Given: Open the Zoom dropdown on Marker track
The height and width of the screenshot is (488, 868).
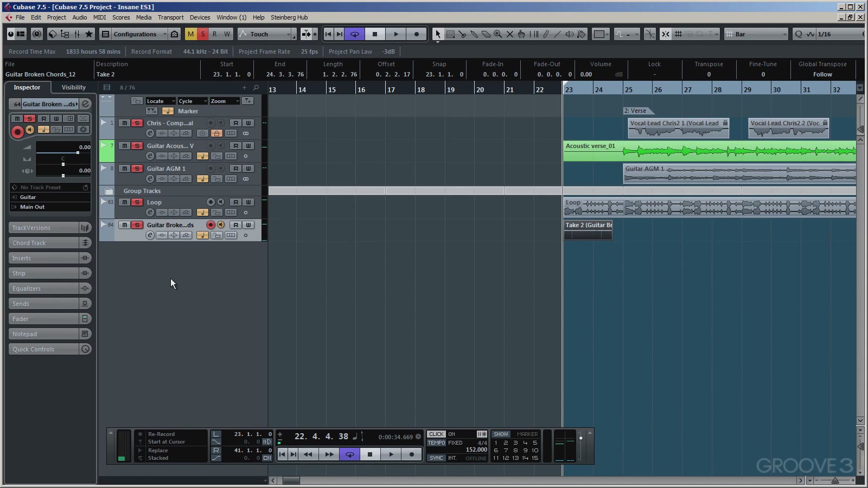Looking at the screenshot, I should [225, 101].
